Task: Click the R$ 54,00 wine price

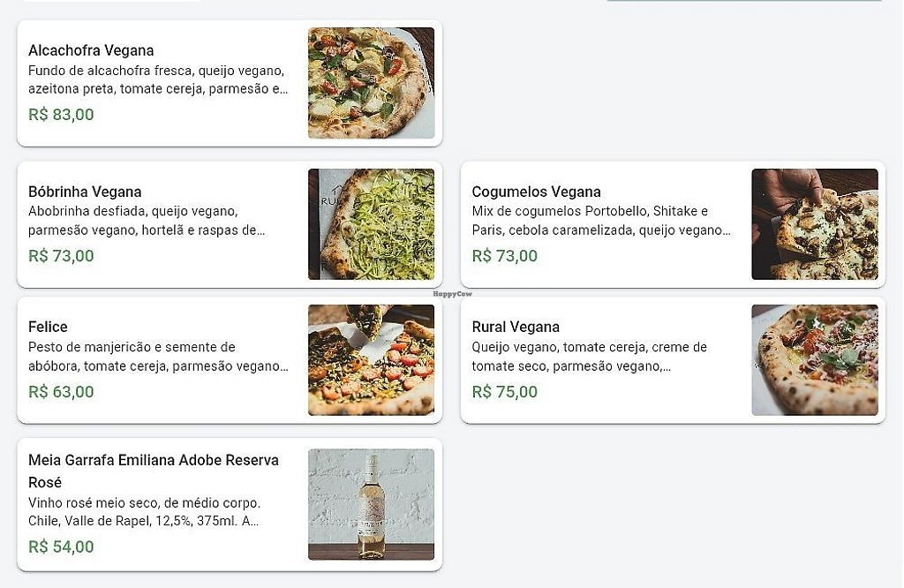Action: [61, 547]
